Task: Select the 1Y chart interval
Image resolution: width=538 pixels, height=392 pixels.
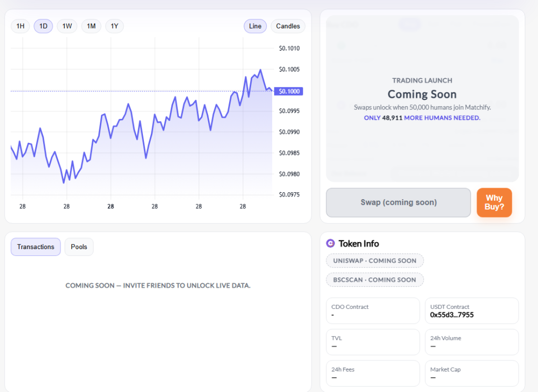Action: click(115, 26)
